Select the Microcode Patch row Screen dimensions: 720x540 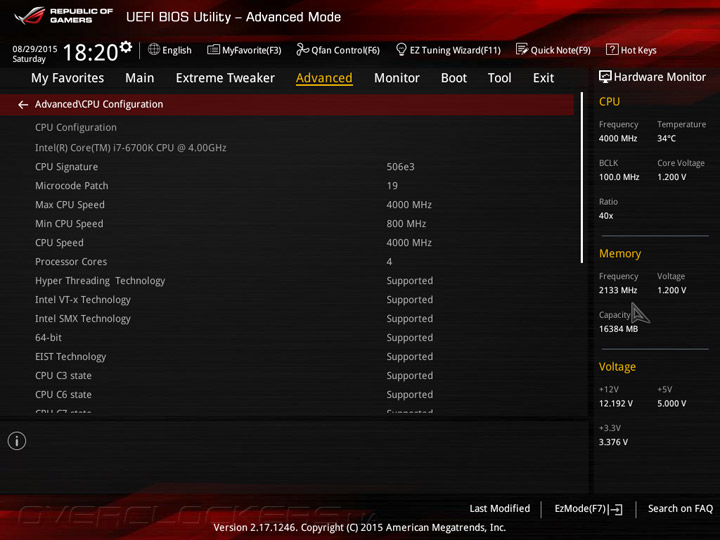(287, 186)
